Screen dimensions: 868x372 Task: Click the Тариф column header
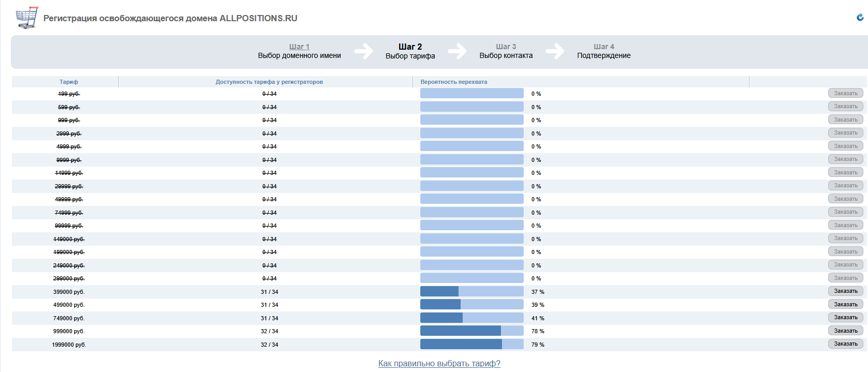point(69,82)
